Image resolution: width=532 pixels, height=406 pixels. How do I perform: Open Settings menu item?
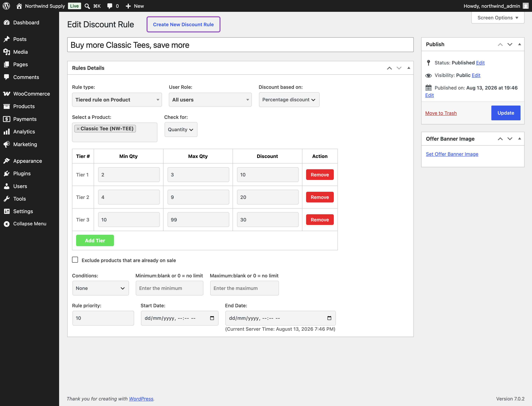pyautogui.click(x=30, y=211)
